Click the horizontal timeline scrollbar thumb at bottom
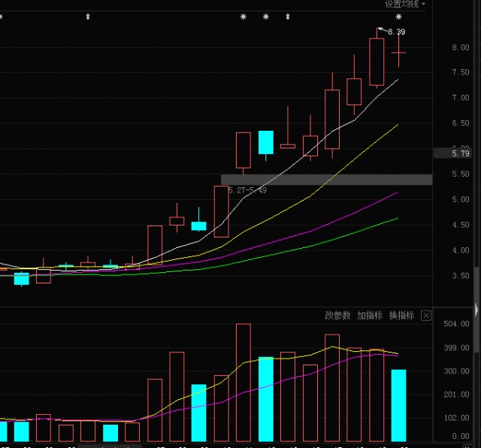The width and height of the screenshot is (481, 448). [110, 446]
